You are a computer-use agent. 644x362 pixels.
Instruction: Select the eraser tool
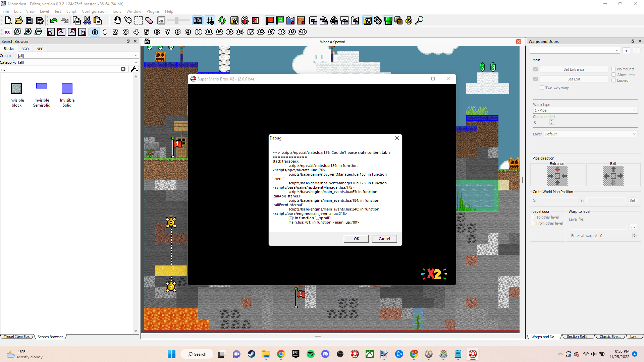click(149, 21)
